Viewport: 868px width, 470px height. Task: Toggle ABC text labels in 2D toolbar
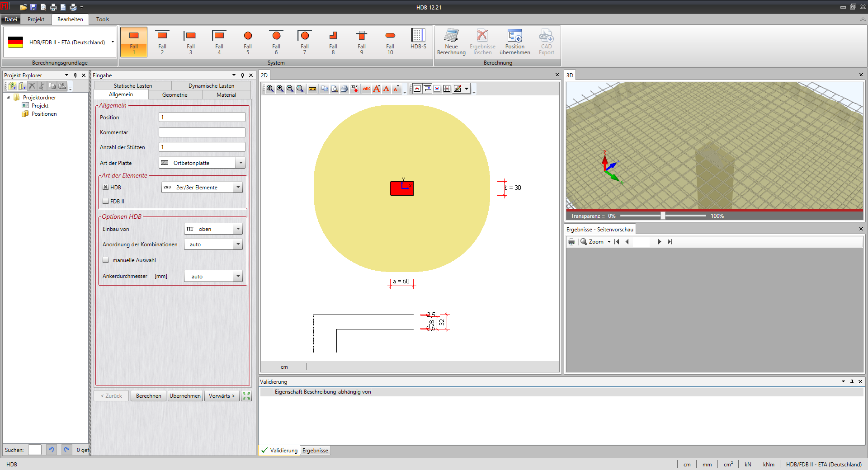pyautogui.click(x=367, y=89)
